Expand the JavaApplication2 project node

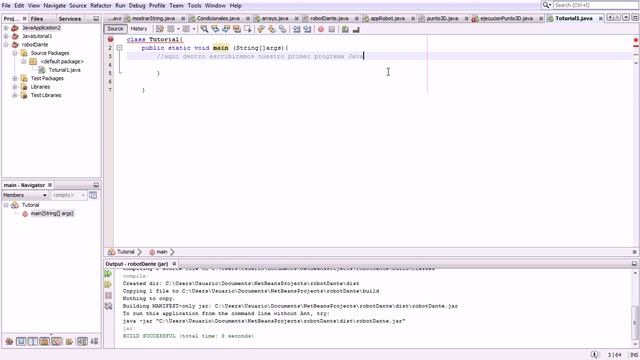click(x=6, y=28)
